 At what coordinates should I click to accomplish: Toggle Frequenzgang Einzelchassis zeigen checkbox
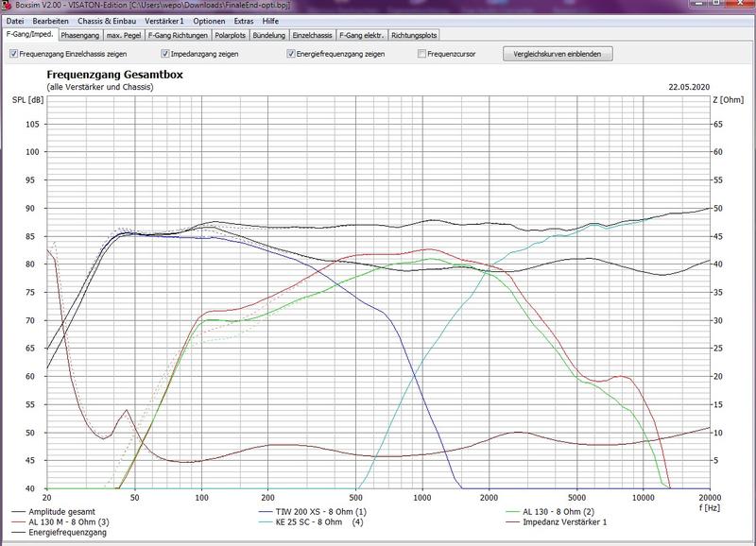(x=13, y=54)
